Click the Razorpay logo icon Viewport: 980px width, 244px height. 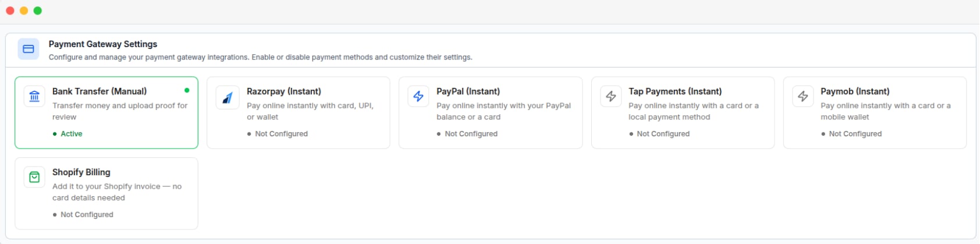pos(227,97)
